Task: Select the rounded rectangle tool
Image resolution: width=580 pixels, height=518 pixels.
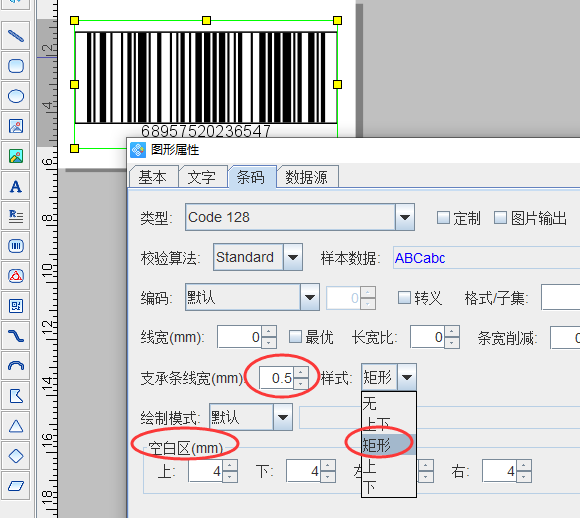Action: tap(16, 66)
